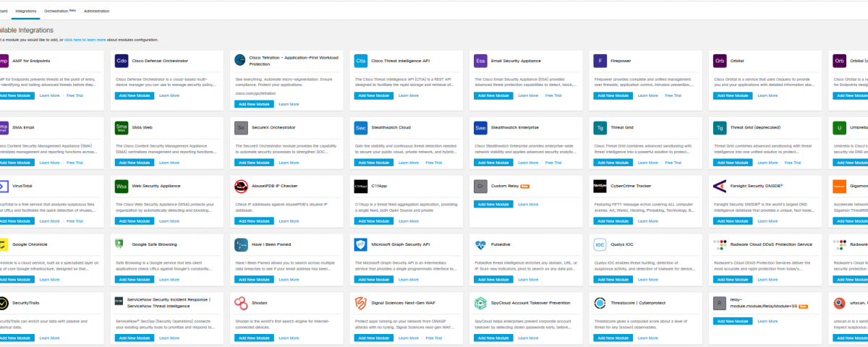This screenshot has width=868, height=347.
Task: Open the Integrations tab
Action: pyautogui.click(x=26, y=12)
